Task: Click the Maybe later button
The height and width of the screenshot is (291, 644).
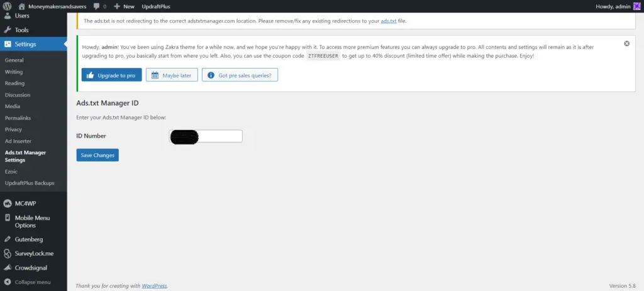Action: pyautogui.click(x=172, y=75)
